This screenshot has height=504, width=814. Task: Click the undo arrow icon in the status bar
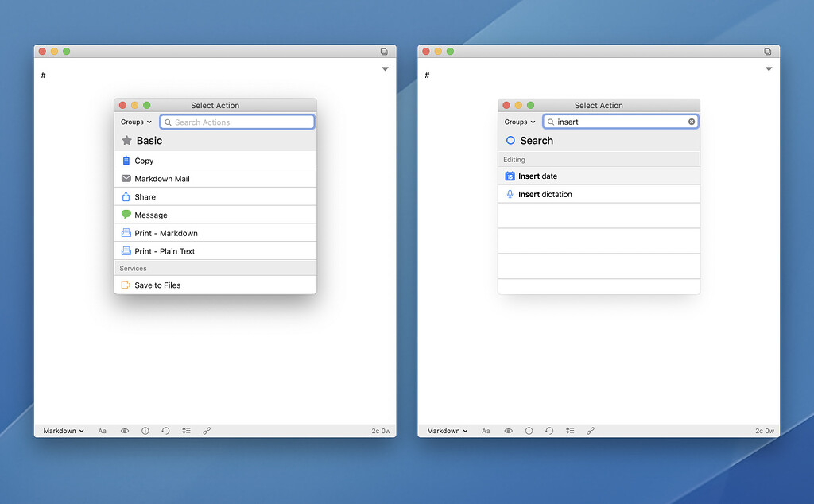pos(165,430)
